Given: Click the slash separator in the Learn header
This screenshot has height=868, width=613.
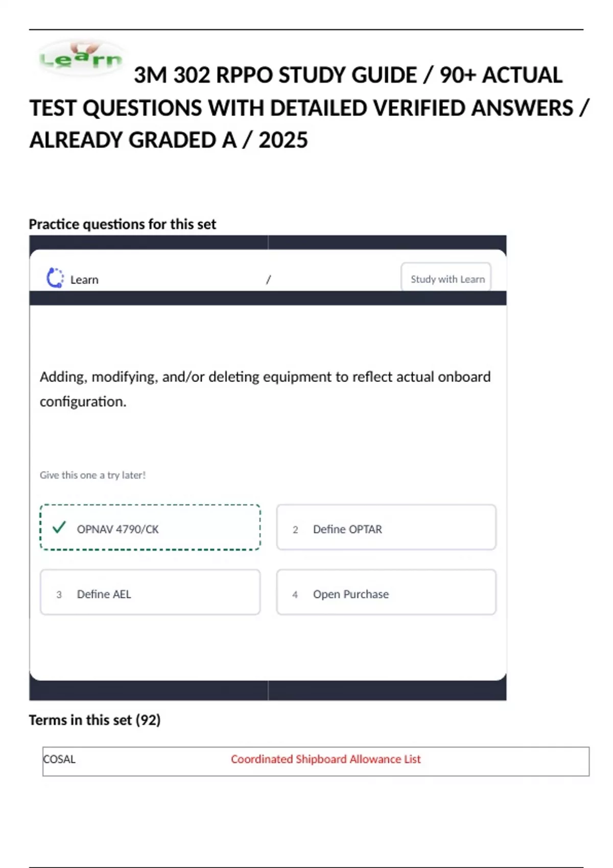Looking at the screenshot, I should (x=268, y=279).
